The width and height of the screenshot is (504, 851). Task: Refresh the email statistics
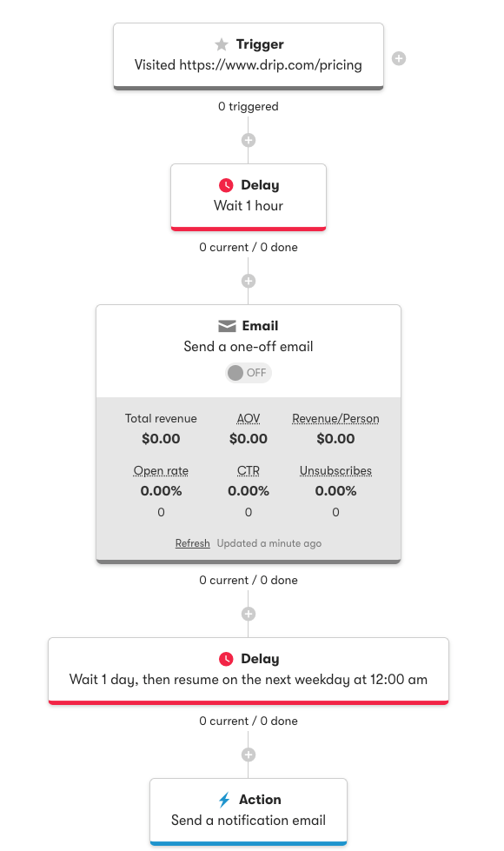(193, 543)
